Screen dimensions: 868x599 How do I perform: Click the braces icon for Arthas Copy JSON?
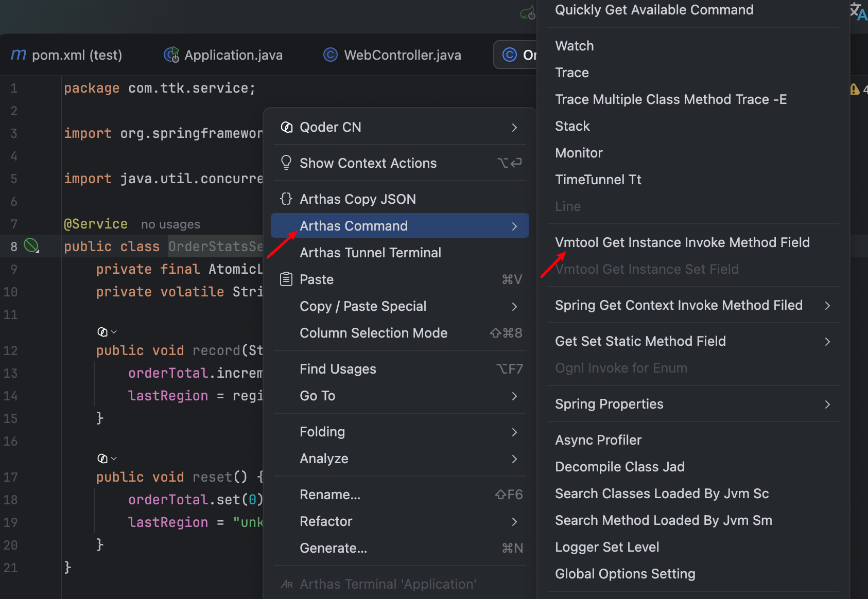[x=286, y=199]
